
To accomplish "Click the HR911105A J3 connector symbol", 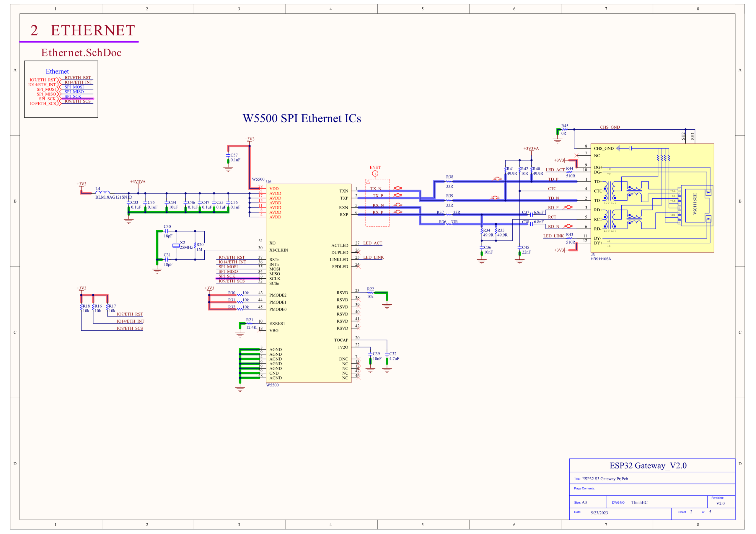I will pos(652,198).
